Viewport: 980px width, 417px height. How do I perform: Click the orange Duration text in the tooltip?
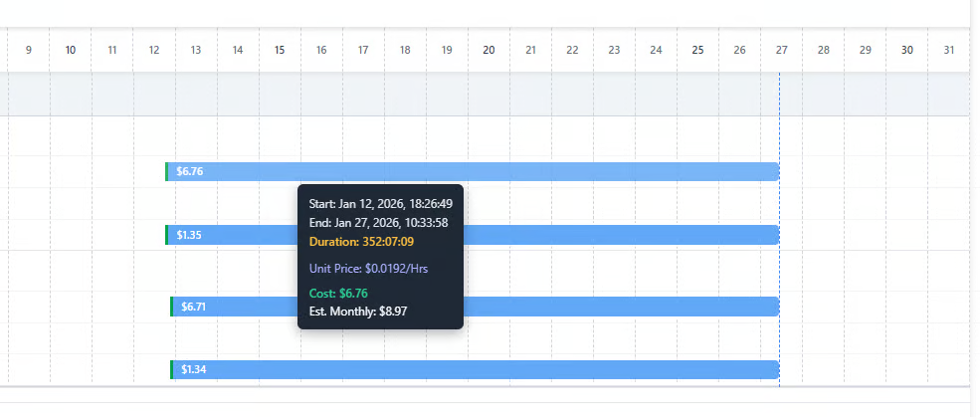361,241
